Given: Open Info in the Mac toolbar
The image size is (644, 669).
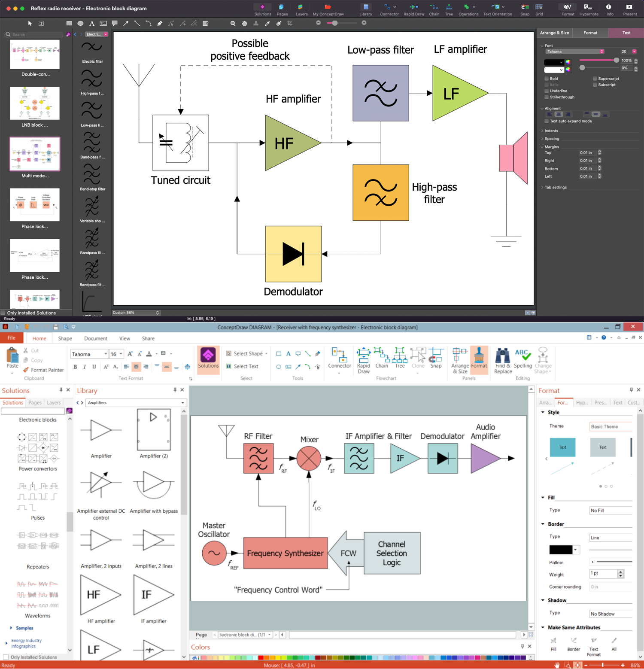Looking at the screenshot, I should [610, 9].
